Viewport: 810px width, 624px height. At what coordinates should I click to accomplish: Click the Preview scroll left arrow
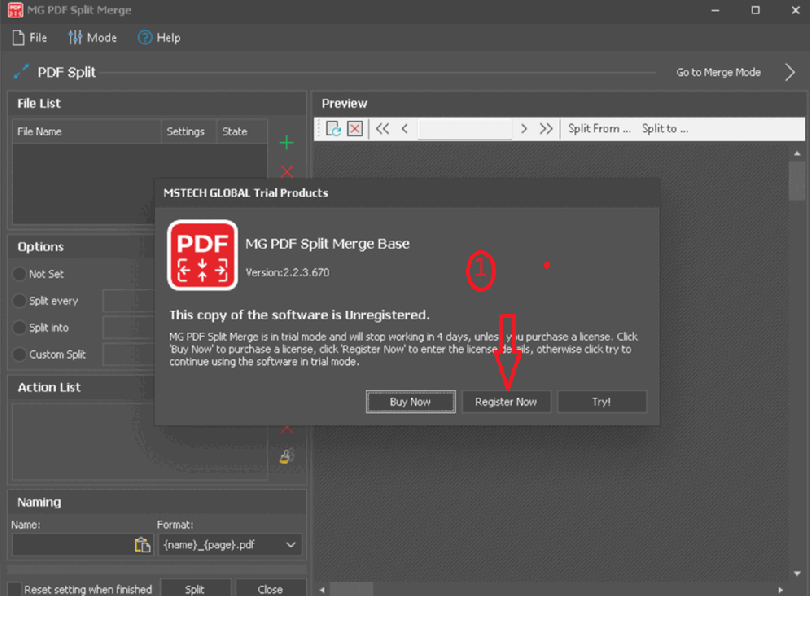[x=322, y=589]
